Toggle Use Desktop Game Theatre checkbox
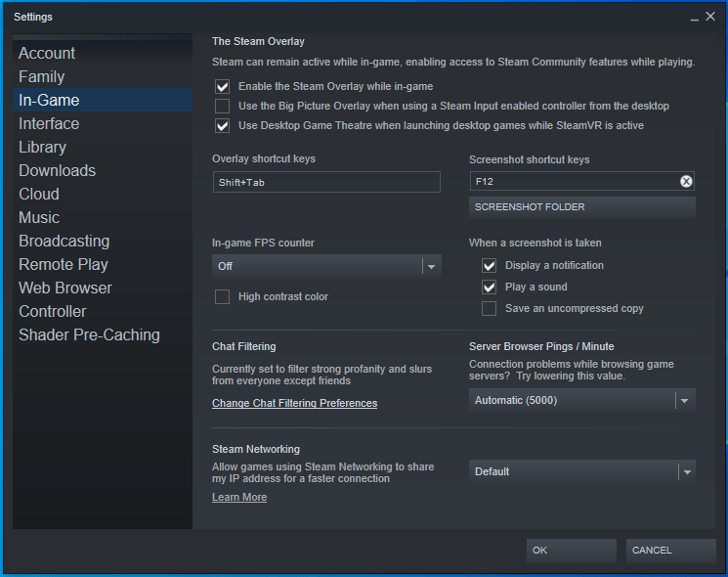The image size is (728, 577). tap(223, 125)
